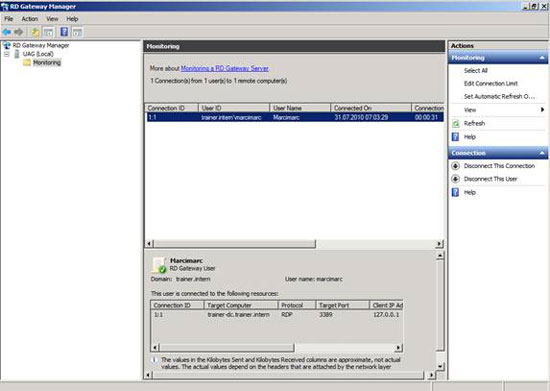Click the 31.07.2010 07:03:29 connected-on cell

[x=361, y=117]
